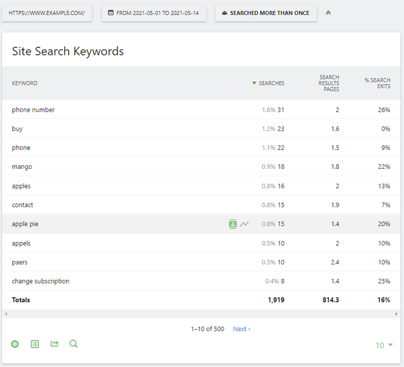Screen dimensions: 404x367
Task: Select the phone number keyword row
Action: (x=201, y=110)
